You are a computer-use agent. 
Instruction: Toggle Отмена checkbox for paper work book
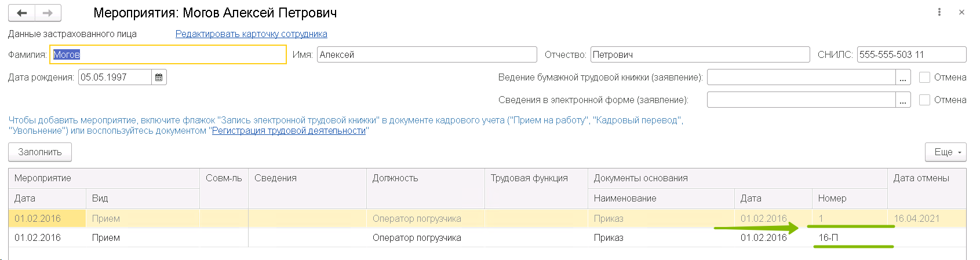[x=925, y=77]
